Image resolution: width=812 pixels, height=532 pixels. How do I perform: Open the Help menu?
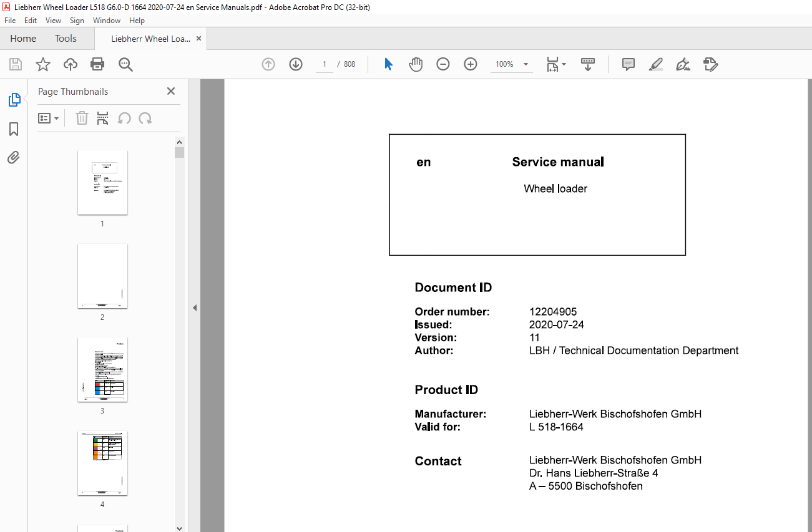tap(137, 21)
